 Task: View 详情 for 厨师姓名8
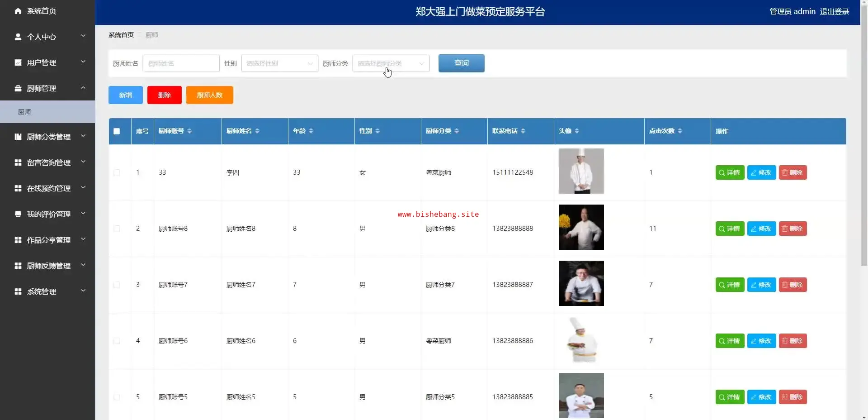click(730, 229)
